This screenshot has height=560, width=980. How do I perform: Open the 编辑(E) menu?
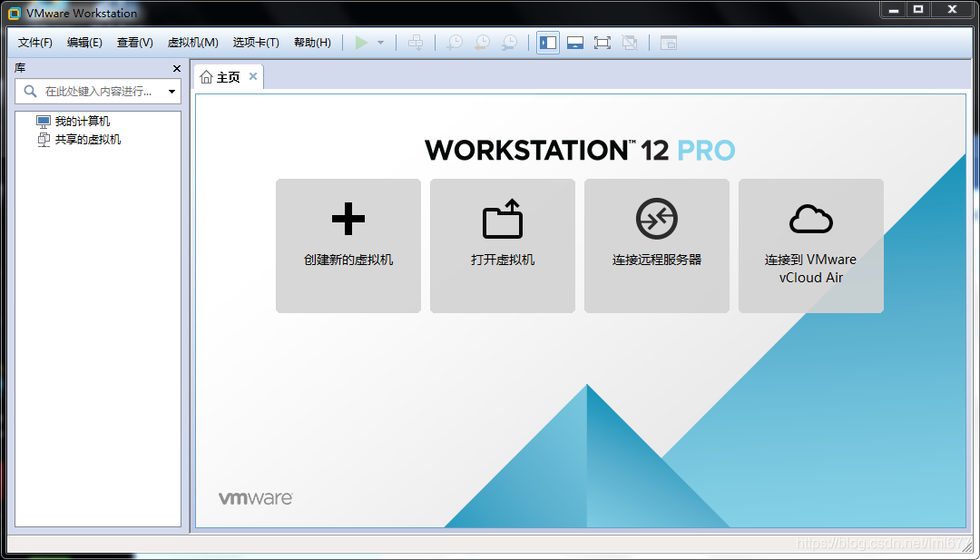[84, 43]
